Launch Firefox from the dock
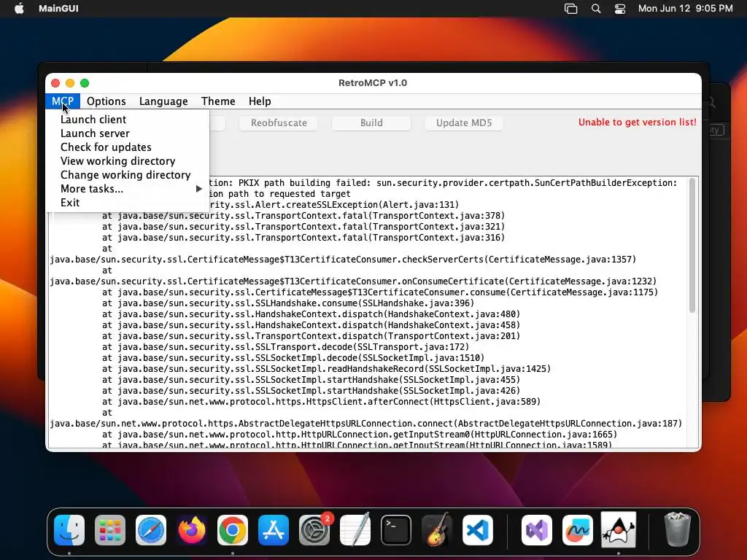The width and height of the screenshot is (747, 560). click(192, 529)
